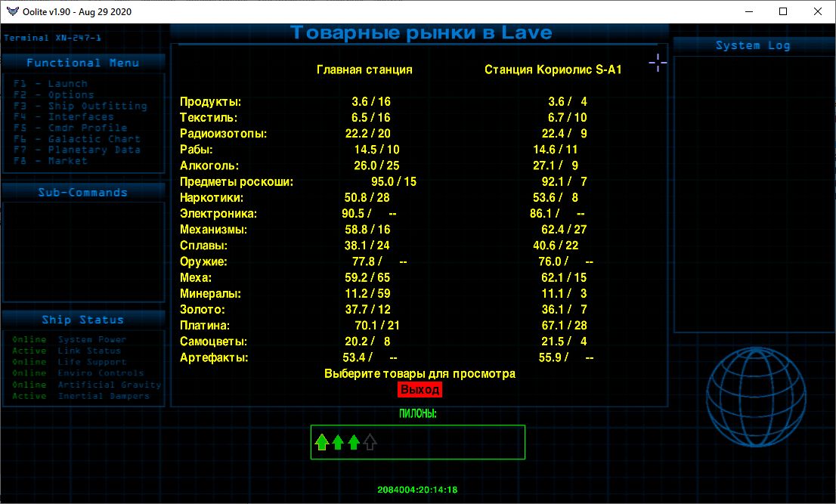Screen dimensions: 836x504
Task: Maximize the Oolite window
Action: (x=783, y=11)
